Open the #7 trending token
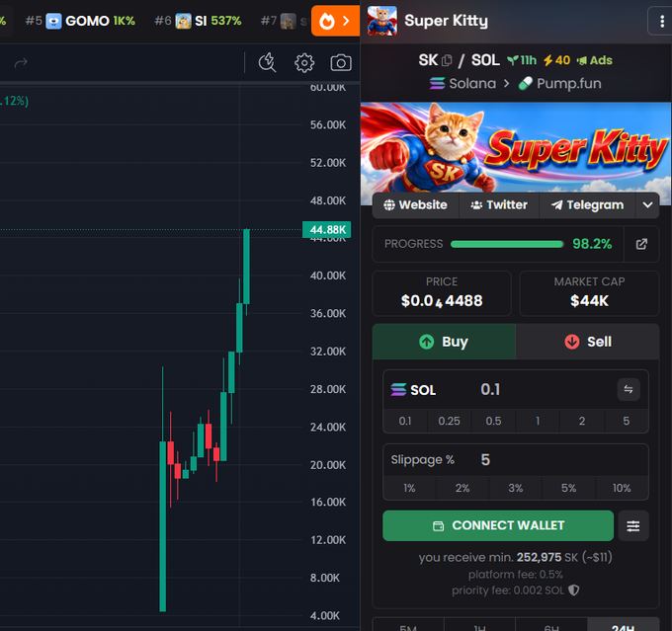This screenshot has width=672, height=631. pos(283,21)
